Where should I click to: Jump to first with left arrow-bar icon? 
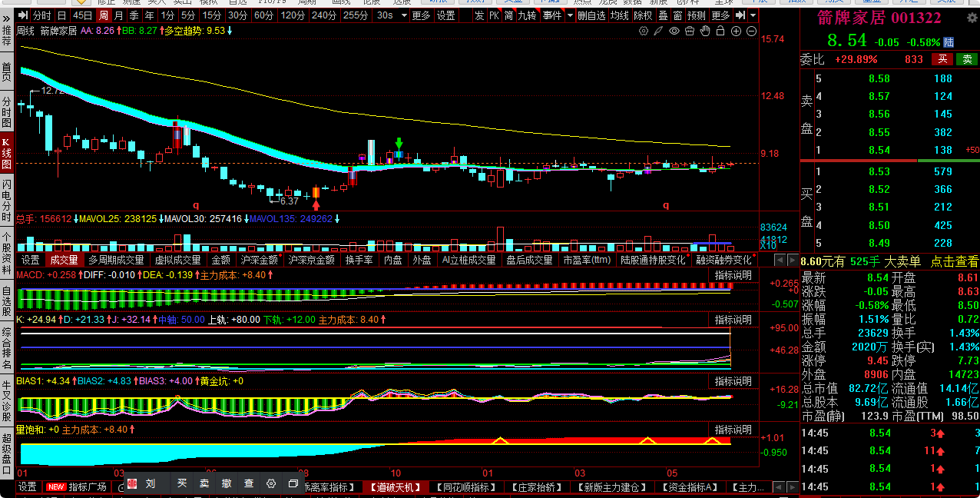[x=22, y=15]
